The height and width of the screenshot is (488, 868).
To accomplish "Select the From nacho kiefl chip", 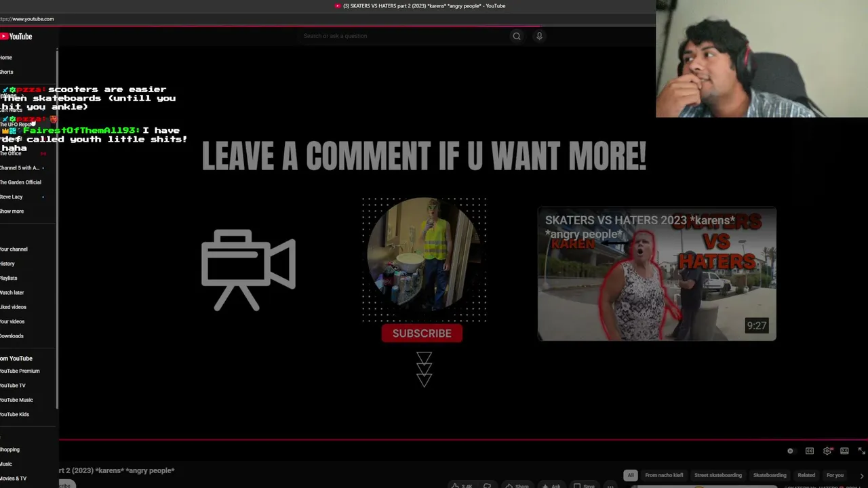I will click(664, 475).
